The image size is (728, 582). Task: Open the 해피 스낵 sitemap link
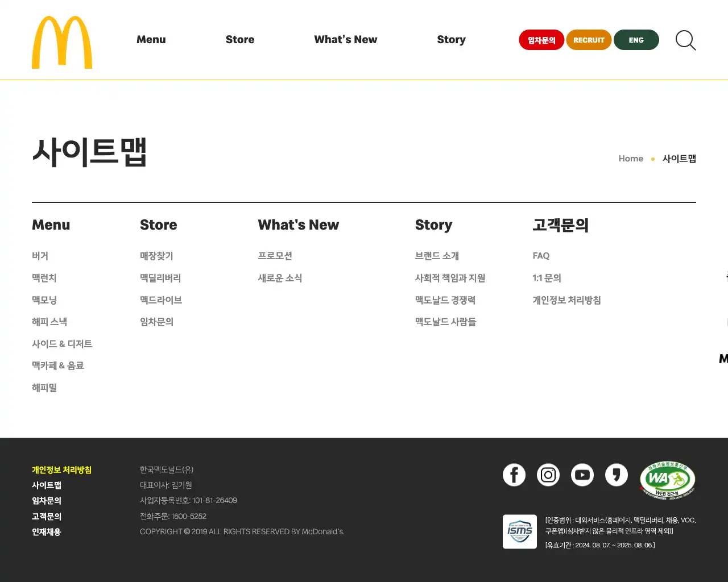point(49,322)
